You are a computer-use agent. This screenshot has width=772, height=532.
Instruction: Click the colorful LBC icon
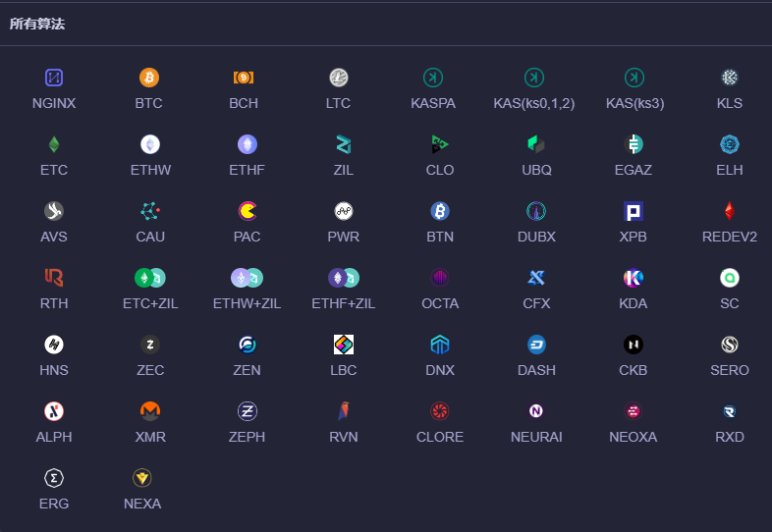point(343,345)
